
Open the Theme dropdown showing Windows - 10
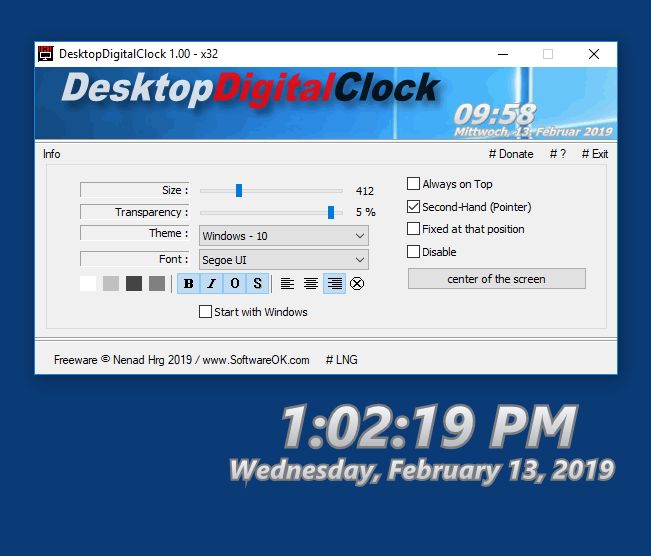click(284, 236)
